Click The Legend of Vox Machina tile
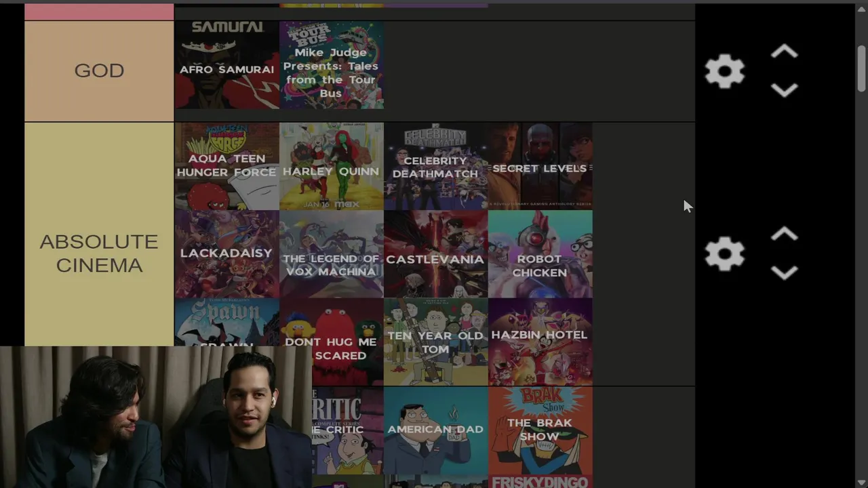Screen dimensions: 868x488 (x=332, y=254)
